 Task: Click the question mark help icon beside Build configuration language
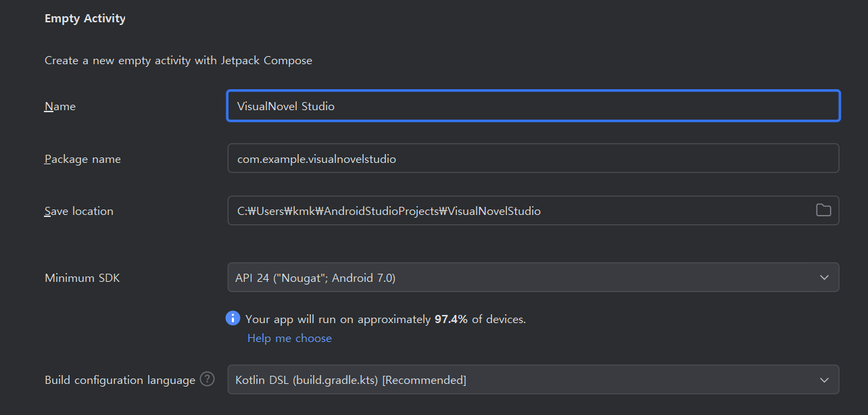[x=207, y=379]
